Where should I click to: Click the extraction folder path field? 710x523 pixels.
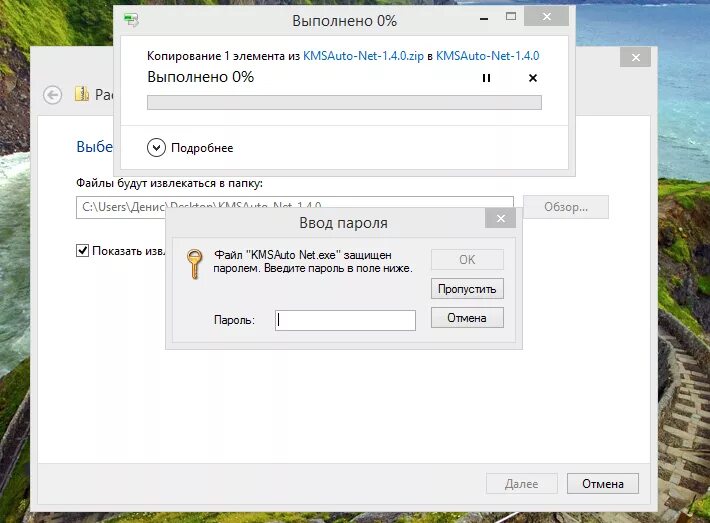(295, 207)
